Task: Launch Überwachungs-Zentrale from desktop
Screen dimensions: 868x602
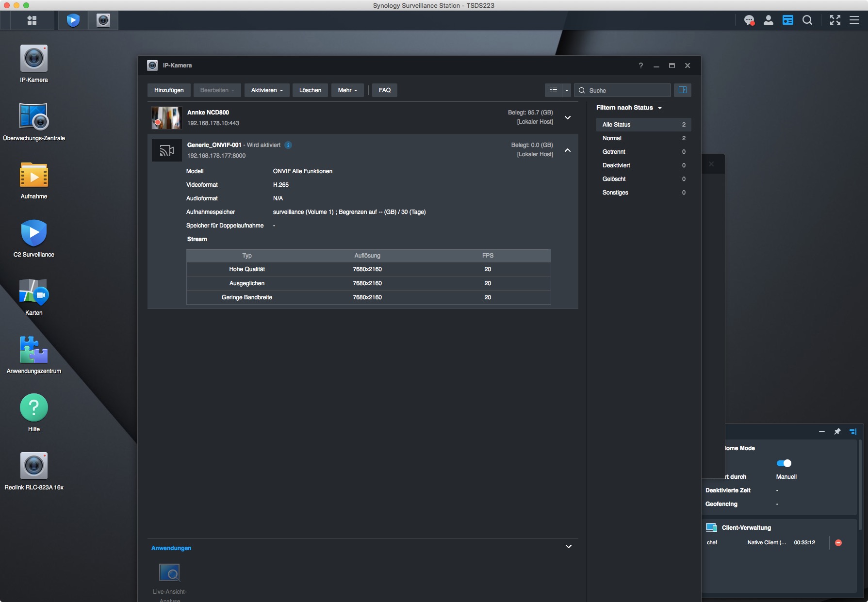Action: coord(34,122)
